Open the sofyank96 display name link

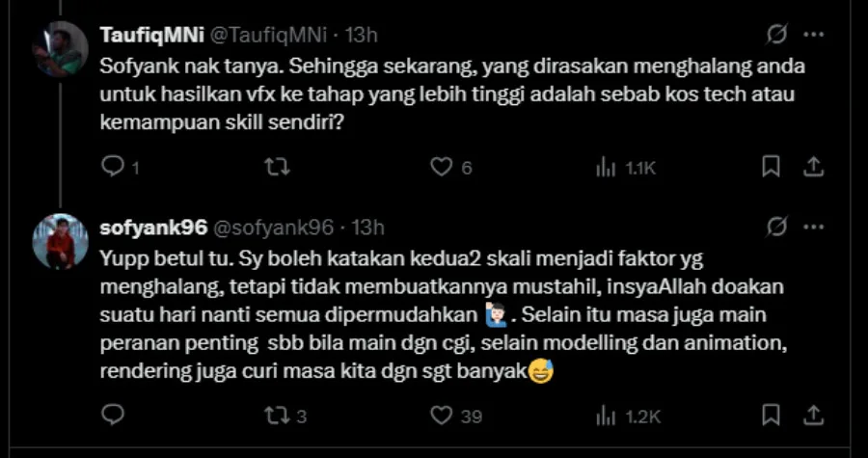click(x=152, y=229)
